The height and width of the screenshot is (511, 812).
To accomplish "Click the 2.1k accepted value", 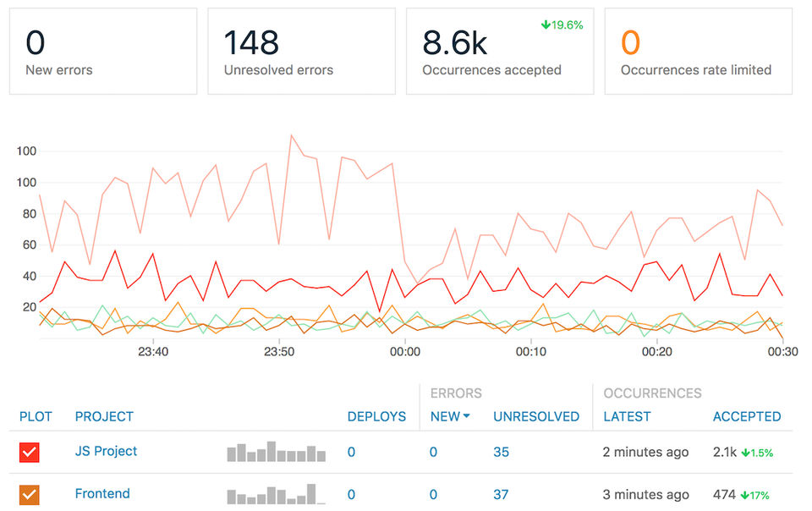I will click(x=725, y=452).
